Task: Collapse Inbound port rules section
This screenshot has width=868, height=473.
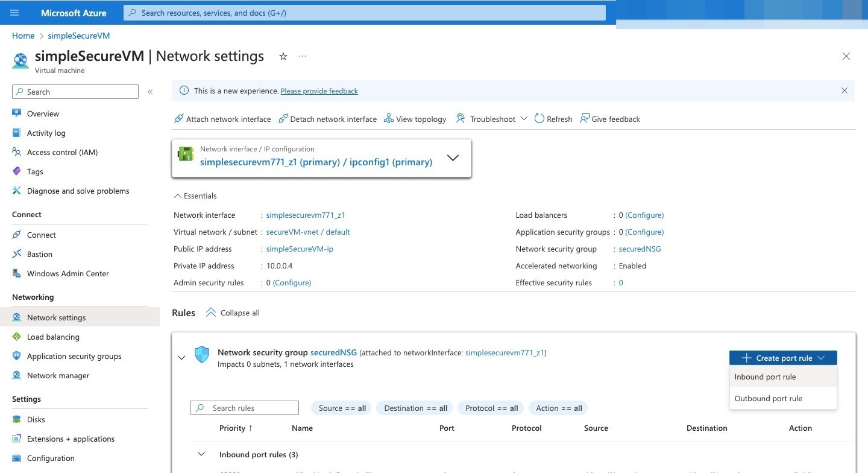Action: pyautogui.click(x=201, y=454)
